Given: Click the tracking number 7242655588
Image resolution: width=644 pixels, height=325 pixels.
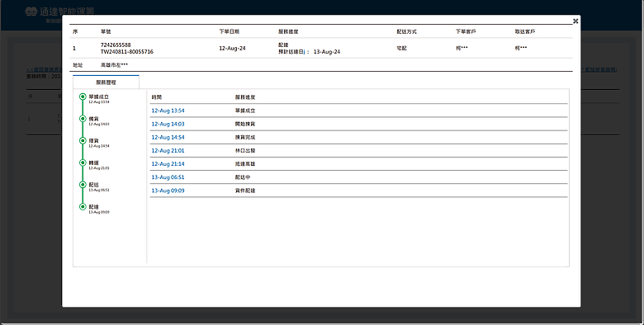Looking at the screenshot, I should tap(116, 45).
